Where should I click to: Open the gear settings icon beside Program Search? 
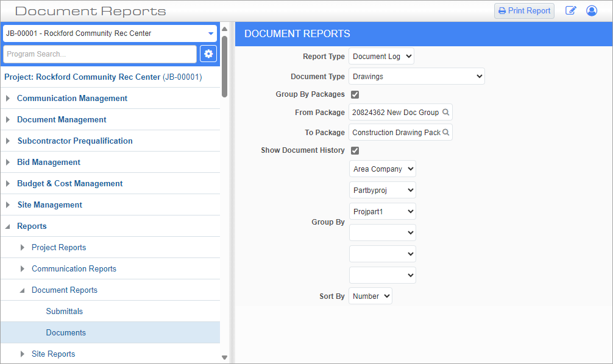pos(208,54)
